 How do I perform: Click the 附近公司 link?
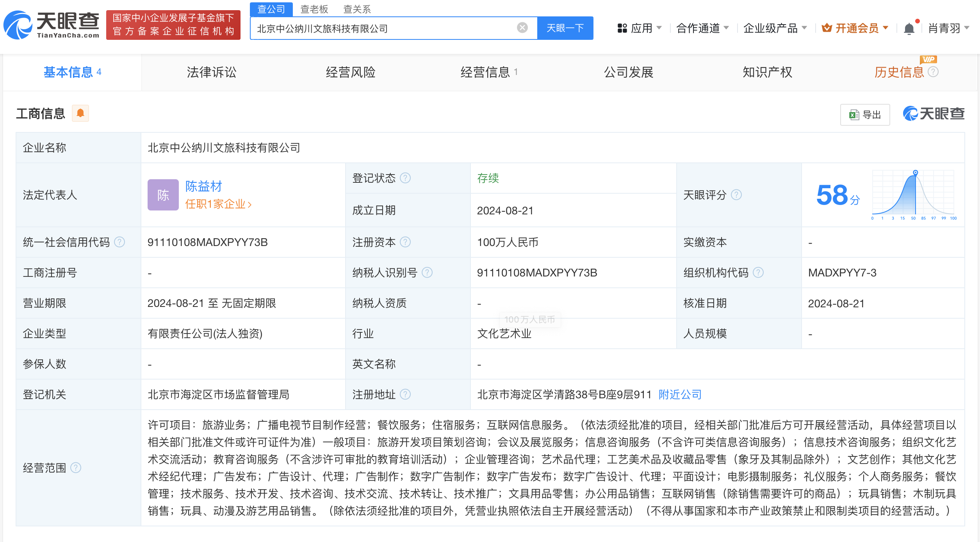point(680,394)
